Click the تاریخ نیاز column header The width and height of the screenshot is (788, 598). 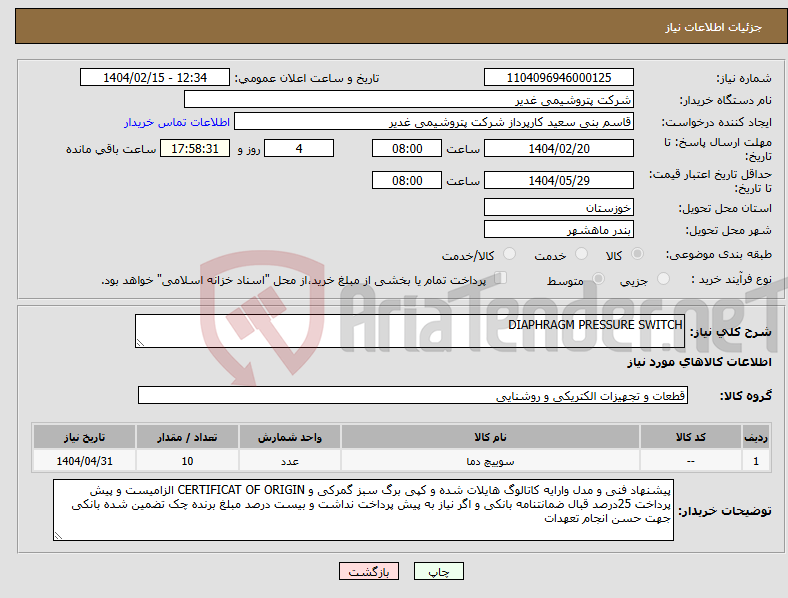[x=84, y=437]
